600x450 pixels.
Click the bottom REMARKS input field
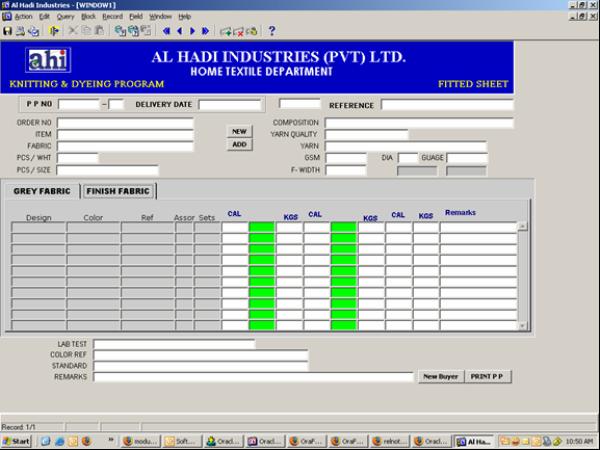253,377
